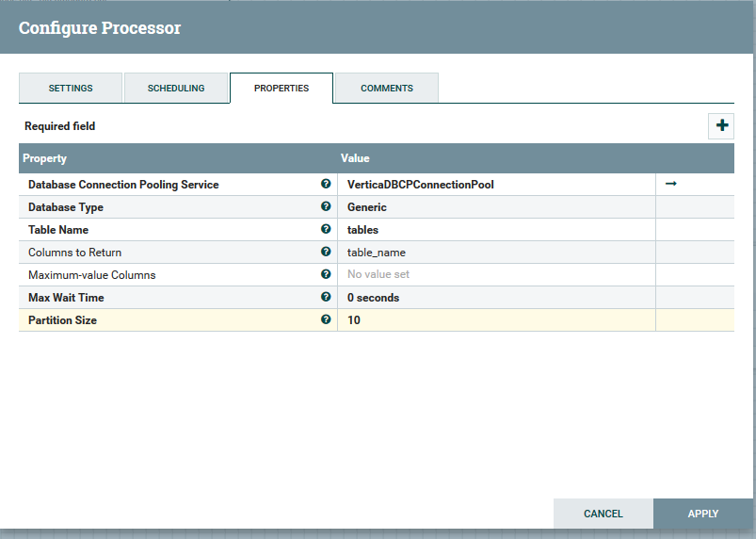Click the add new property plus icon
756x539 pixels.
pos(721,125)
